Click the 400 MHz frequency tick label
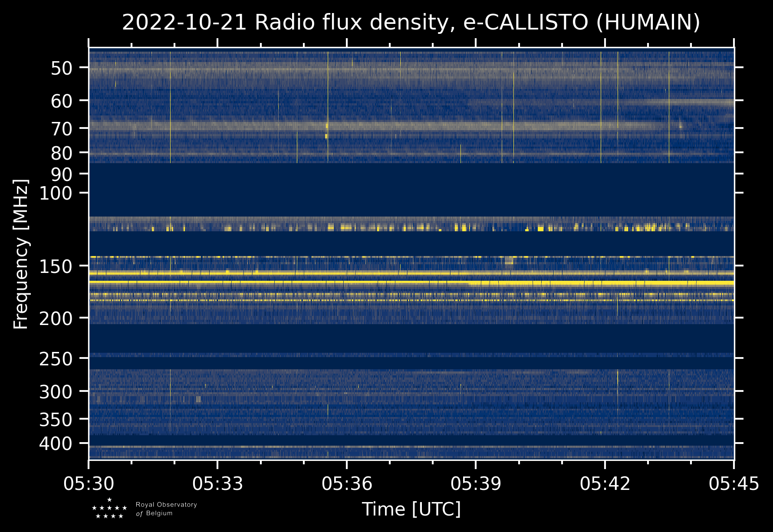 click(56, 444)
